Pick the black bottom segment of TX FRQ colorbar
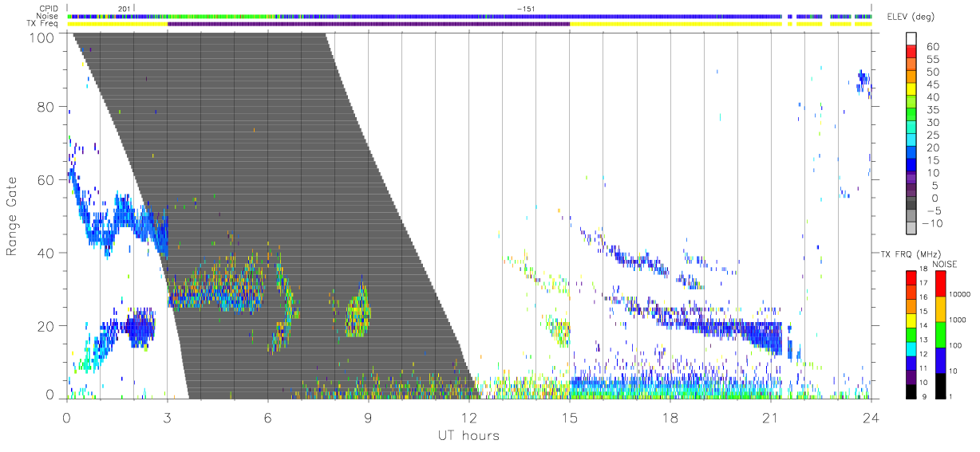The width and height of the screenshot is (980, 452). 911,390
